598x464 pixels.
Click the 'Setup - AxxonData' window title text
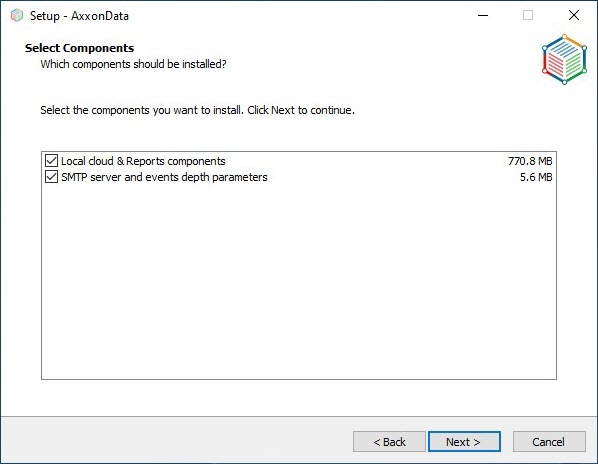coord(79,16)
